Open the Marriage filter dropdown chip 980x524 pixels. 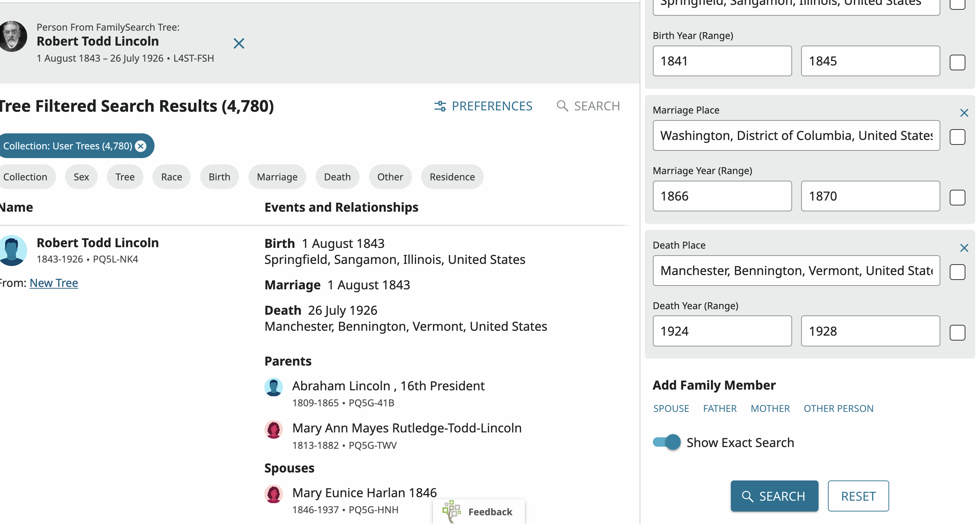(277, 177)
